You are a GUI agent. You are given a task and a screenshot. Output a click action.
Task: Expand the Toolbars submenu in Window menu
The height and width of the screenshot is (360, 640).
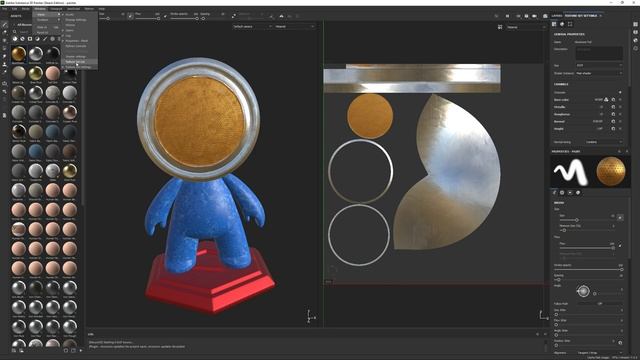46,20
